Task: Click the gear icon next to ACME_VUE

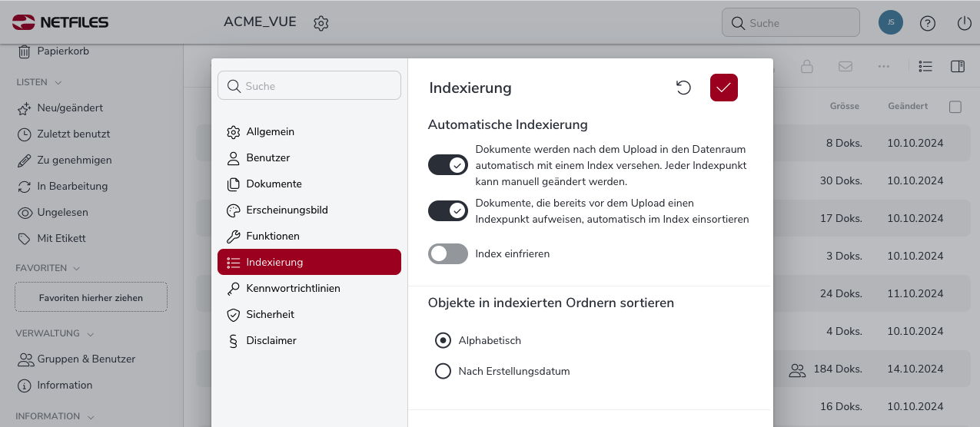Action: pos(321,23)
